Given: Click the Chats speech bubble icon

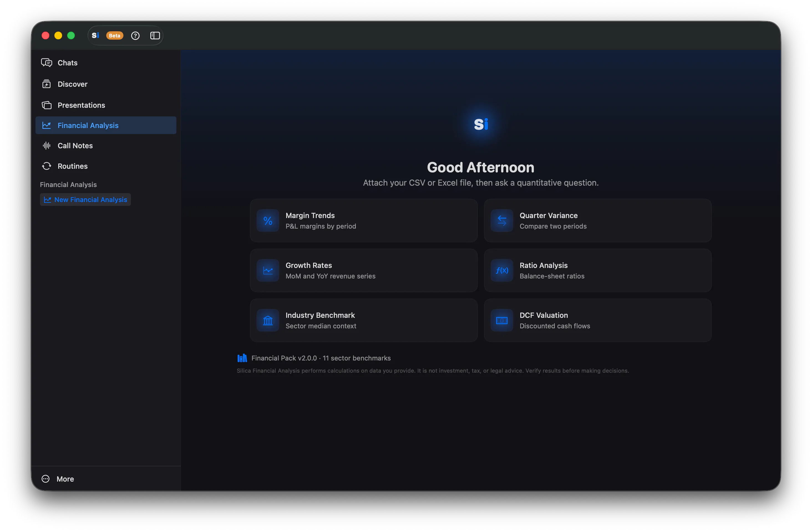Looking at the screenshot, I should [46, 63].
